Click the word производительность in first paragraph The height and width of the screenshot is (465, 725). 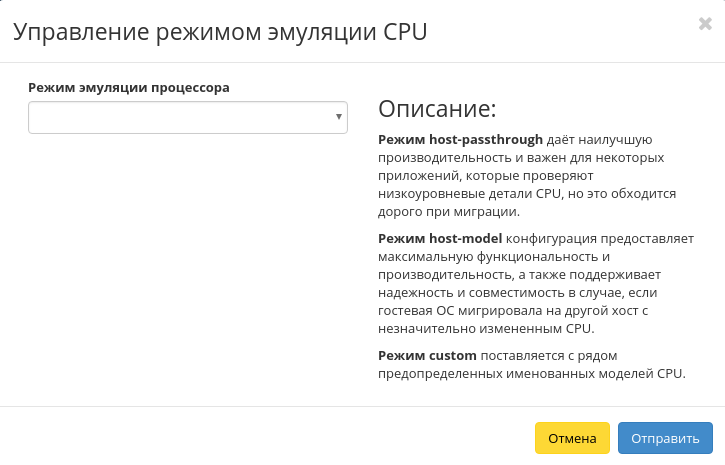tap(440, 158)
